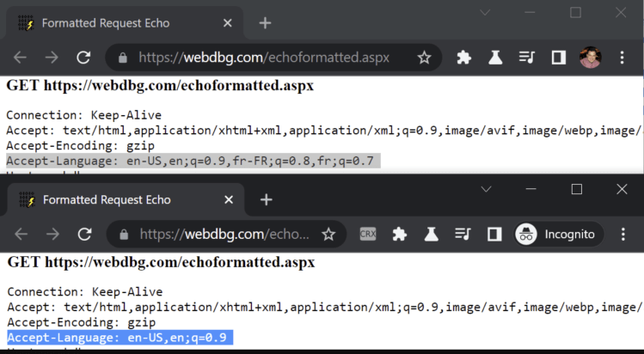The height and width of the screenshot is (354, 644).
Task: Open the Extensions puzzle icon in the top window
Action: point(463,58)
